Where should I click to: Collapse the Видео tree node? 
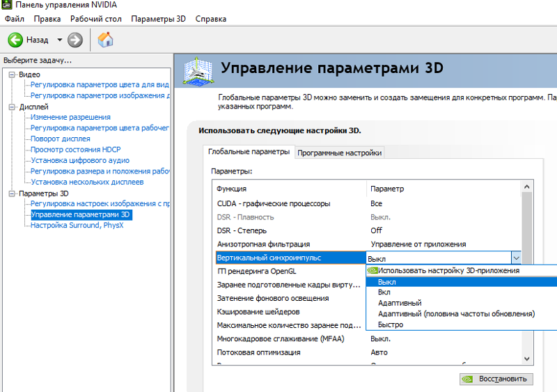tap(12, 75)
